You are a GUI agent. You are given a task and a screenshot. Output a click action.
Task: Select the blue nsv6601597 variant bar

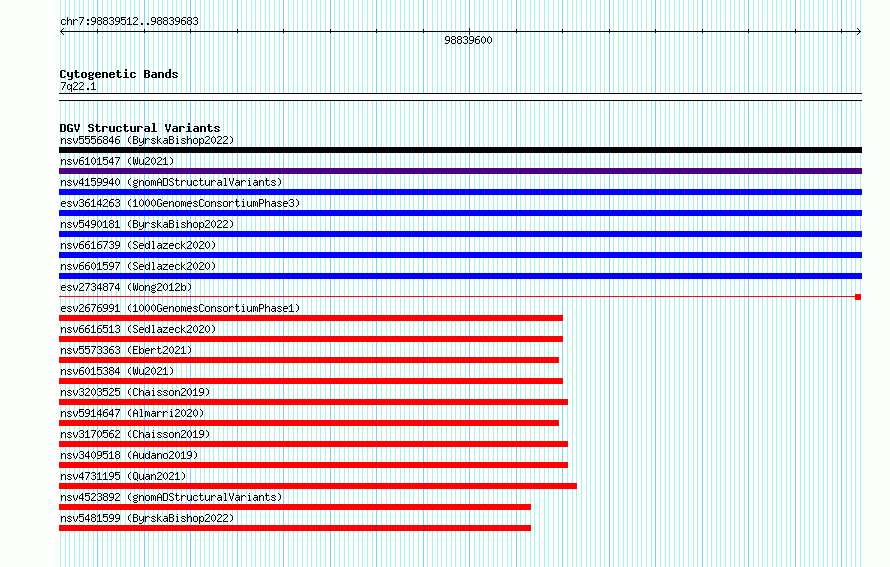point(460,276)
